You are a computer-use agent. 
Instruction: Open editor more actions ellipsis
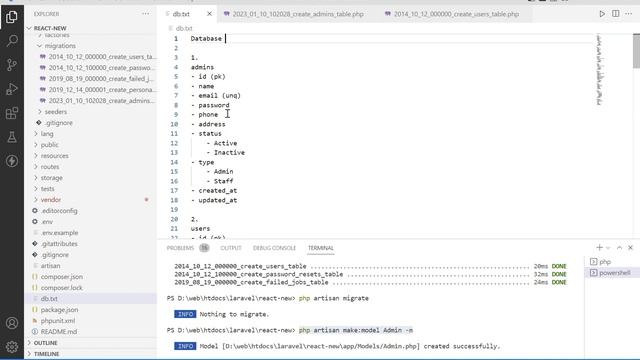pyautogui.click(x=629, y=14)
